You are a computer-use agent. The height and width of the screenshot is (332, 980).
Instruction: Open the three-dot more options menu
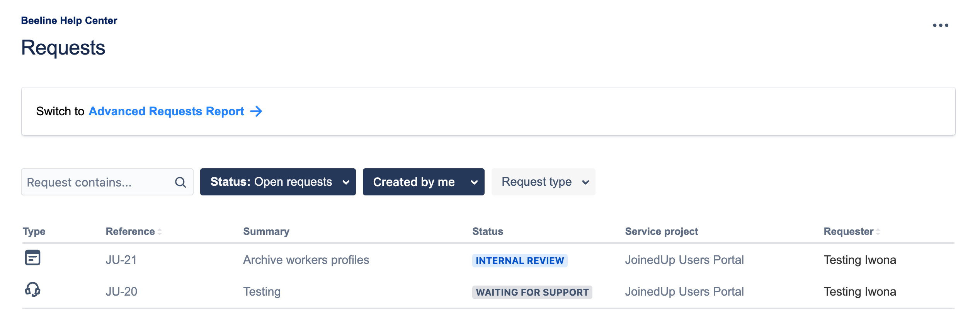940,26
